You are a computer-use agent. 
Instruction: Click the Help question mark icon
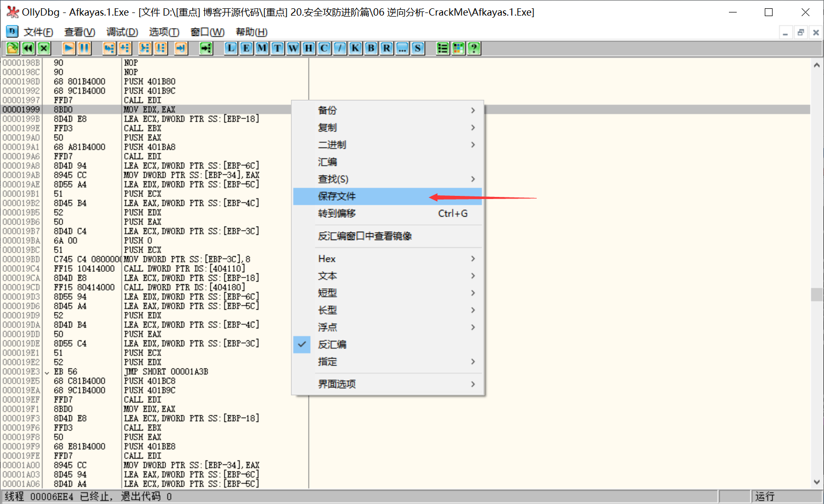click(474, 48)
